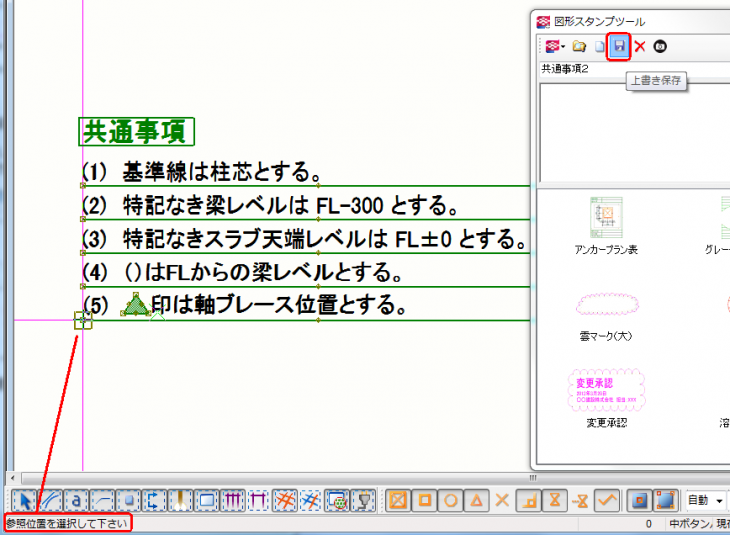Toggle the blue-orange hash grid icon
The height and width of the screenshot is (535, 730).
pyautogui.click(x=311, y=501)
